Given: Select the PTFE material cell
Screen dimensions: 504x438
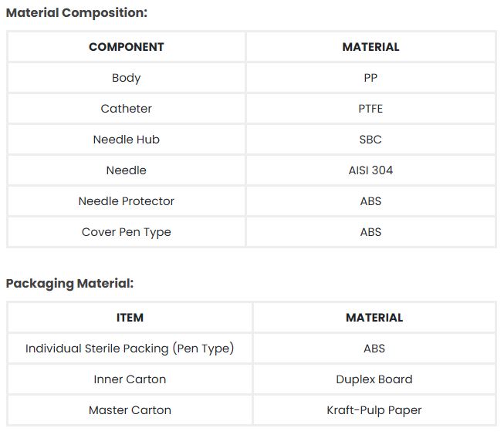Looking at the screenshot, I should (370, 109).
